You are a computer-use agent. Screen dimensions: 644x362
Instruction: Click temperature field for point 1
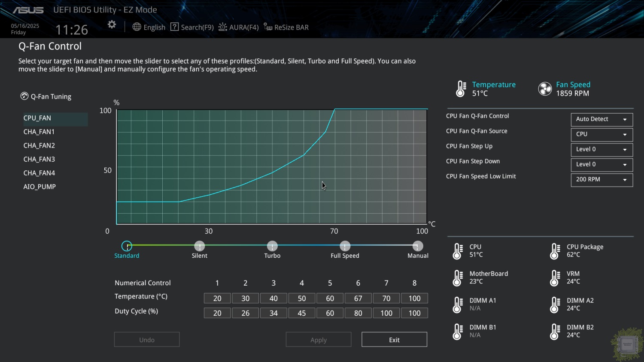pos(217,298)
